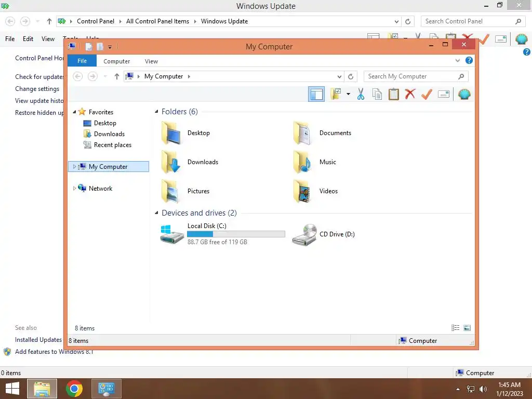Open the File tab in My Computer

click(x=82, y=61)
